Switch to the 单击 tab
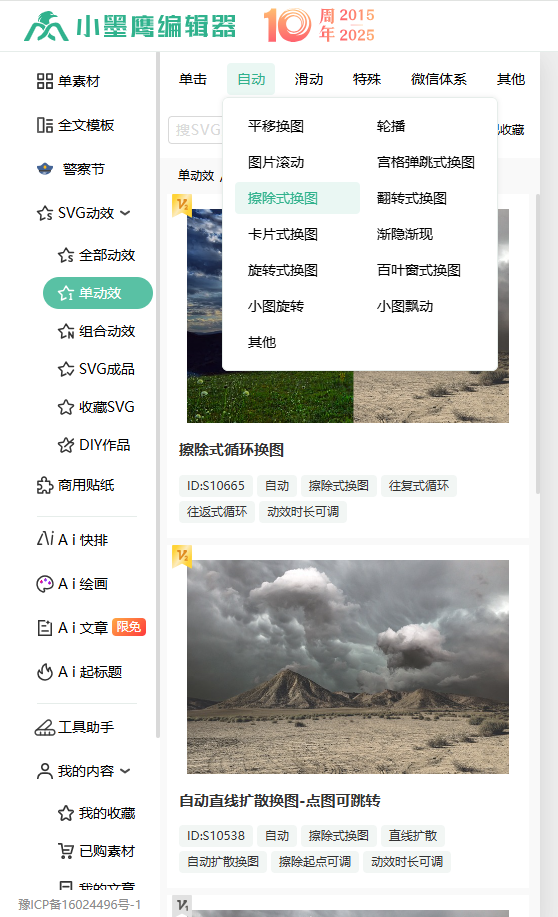The image size is (558, 917). click(193, 79)
